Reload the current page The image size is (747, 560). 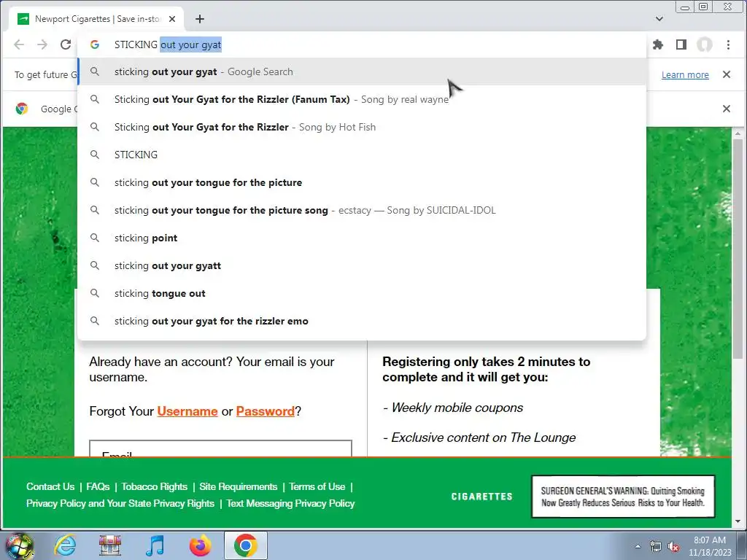pos(66,44)
